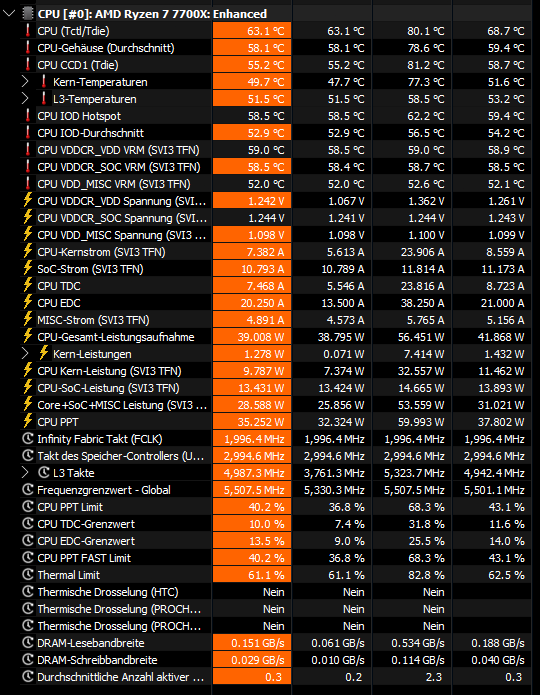Click lightning icon beside CPU VDDCR_VDD Spannung
The width and height of the screenshot is (540, 695).
[27, 201]
